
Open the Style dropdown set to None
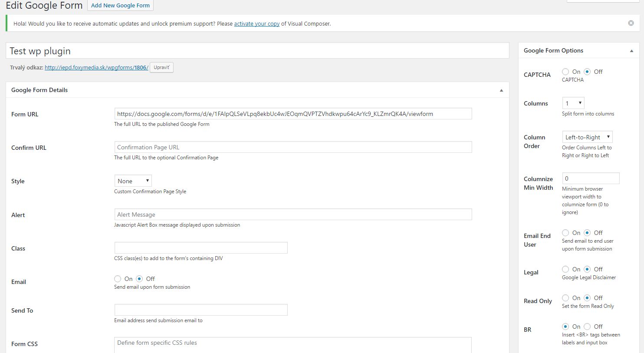133,181
